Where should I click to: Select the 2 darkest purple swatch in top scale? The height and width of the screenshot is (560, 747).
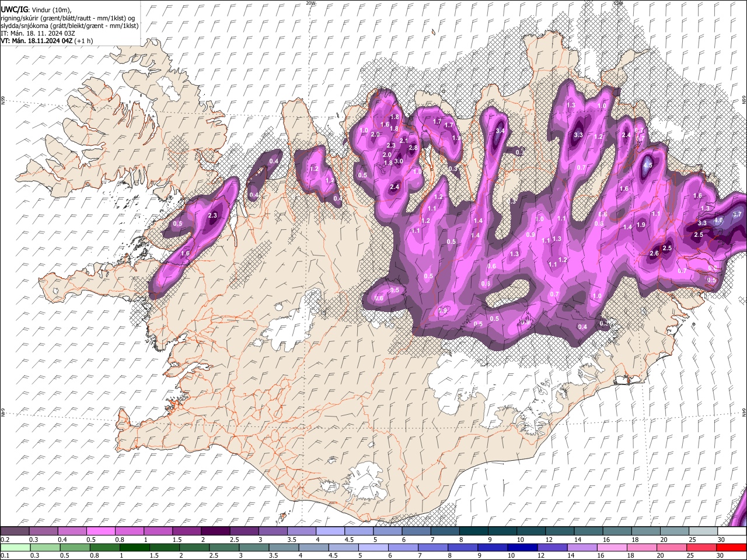215,531
